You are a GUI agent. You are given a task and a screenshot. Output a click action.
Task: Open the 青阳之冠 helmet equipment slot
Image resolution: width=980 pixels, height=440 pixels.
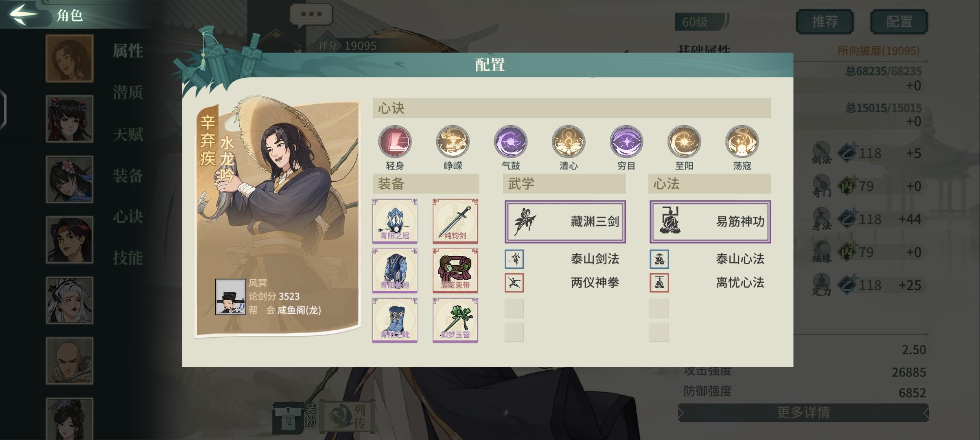[x=395, y=221]
